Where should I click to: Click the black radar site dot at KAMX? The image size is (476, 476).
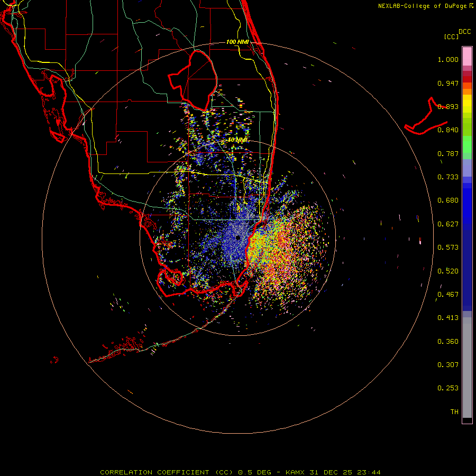click(x=238, y=237)
